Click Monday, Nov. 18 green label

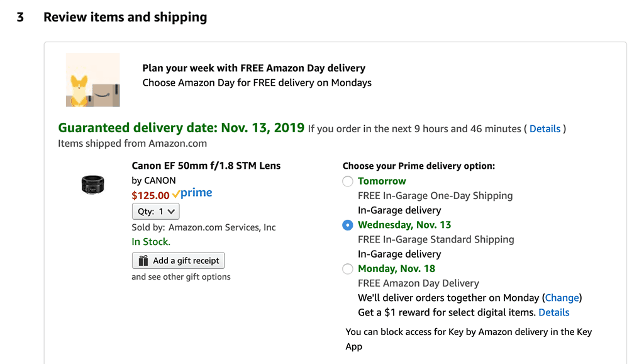pos(396,269)
